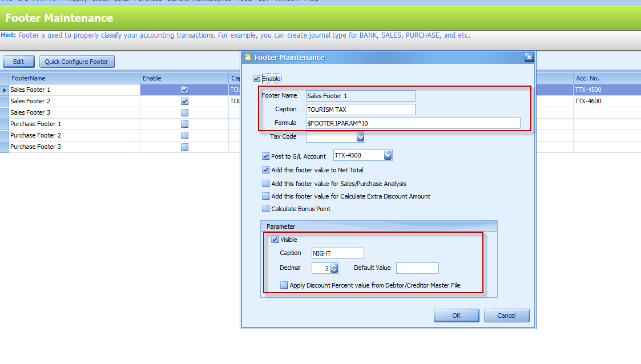This screenshot has height=364, width=641.
Task: Enable Calculate Bonus Point option
Action: click(x=266, y=209)
